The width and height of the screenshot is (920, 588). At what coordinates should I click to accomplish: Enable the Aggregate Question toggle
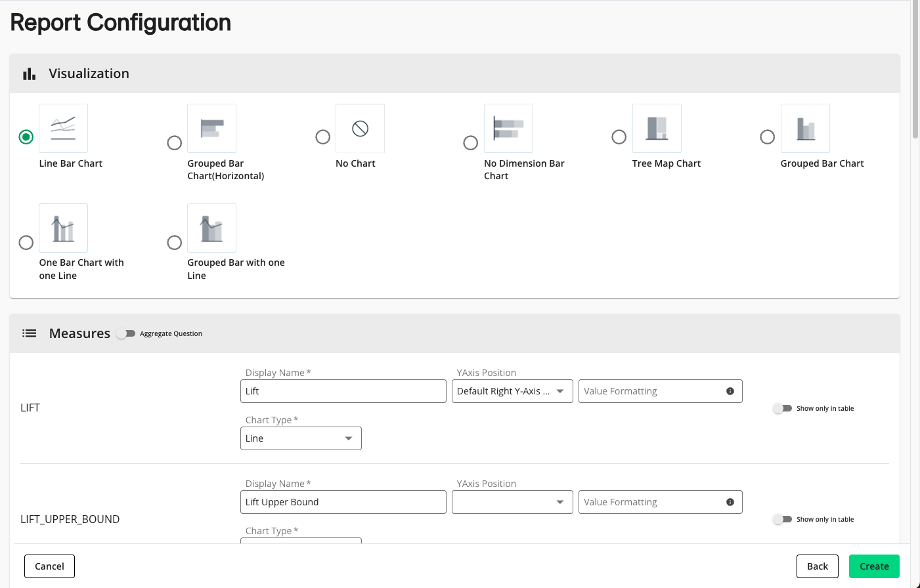click(125, 333)
